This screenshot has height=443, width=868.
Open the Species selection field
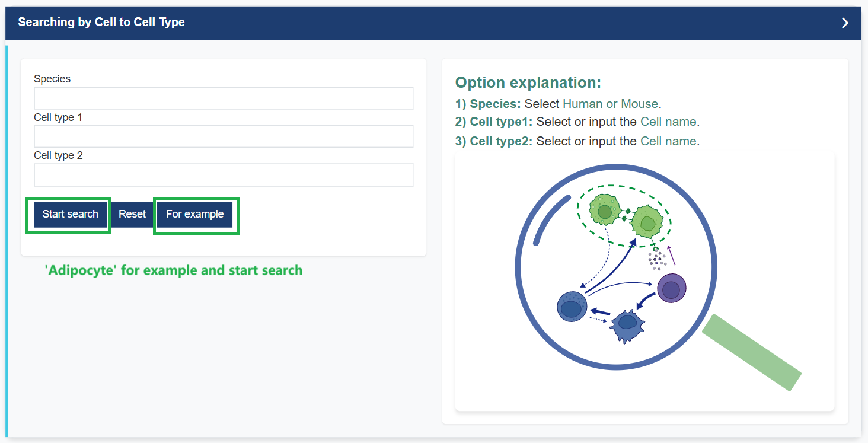(224, 98)
